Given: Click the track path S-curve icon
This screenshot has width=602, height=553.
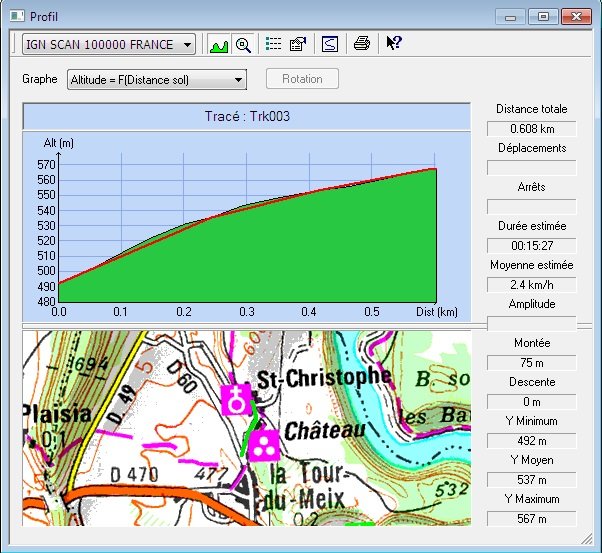Looking at the screenshot, I should coord(330,44).
